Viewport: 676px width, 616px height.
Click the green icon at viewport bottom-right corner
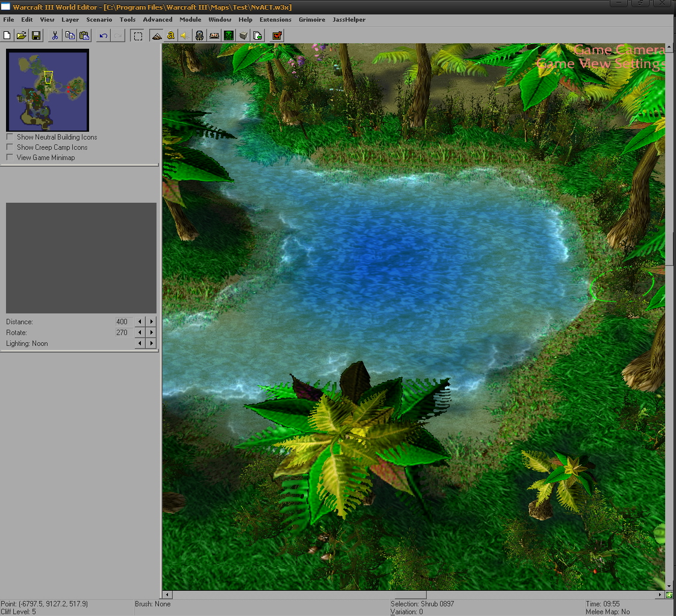[x=669, y=595]
